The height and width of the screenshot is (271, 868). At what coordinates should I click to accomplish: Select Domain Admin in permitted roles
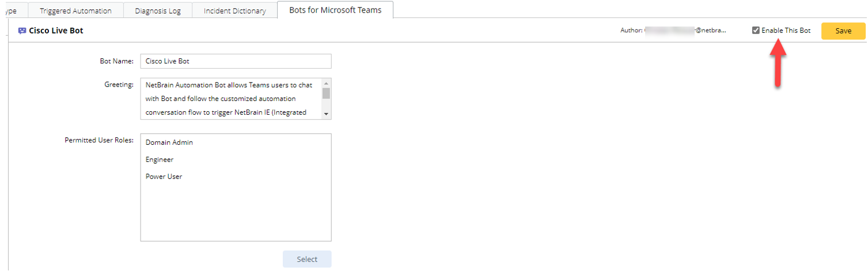[169, 142]
